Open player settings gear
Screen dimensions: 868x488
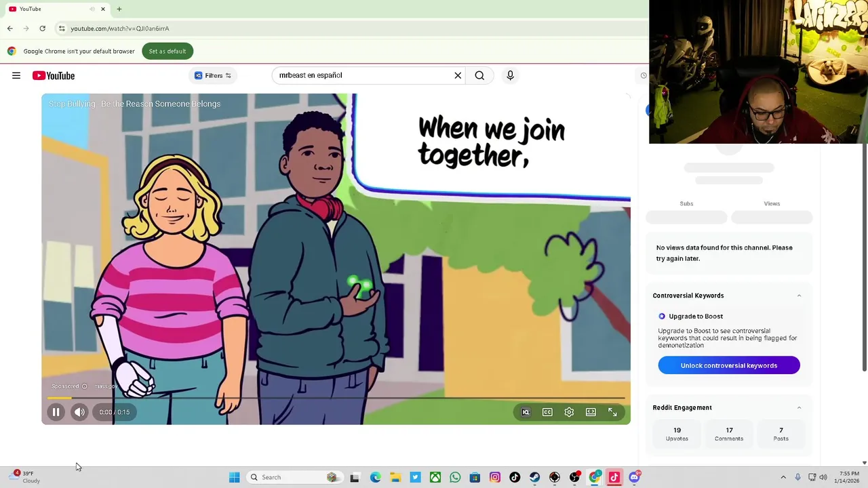569,412
